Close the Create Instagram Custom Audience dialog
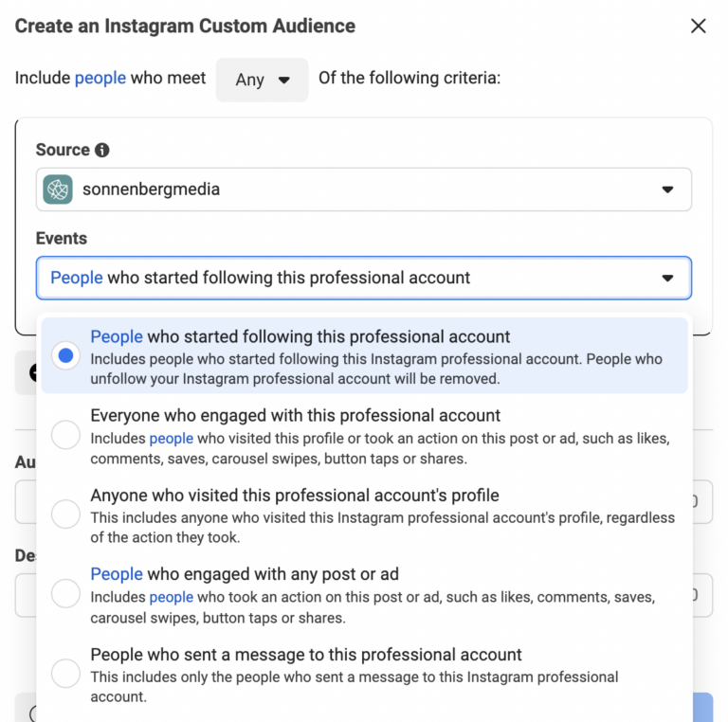The height and width of the screenshot is (722, 728). [699, 26]
